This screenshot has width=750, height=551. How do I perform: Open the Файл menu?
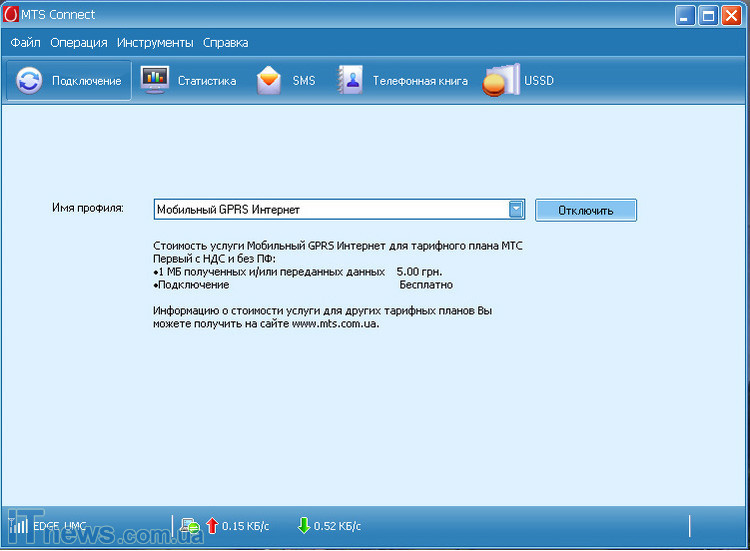tap(26, 43)
